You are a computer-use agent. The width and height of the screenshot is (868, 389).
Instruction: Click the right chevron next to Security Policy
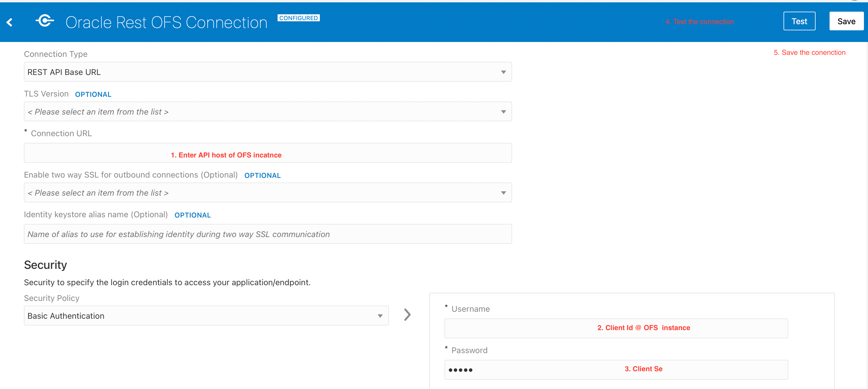[x=407, y=315]
